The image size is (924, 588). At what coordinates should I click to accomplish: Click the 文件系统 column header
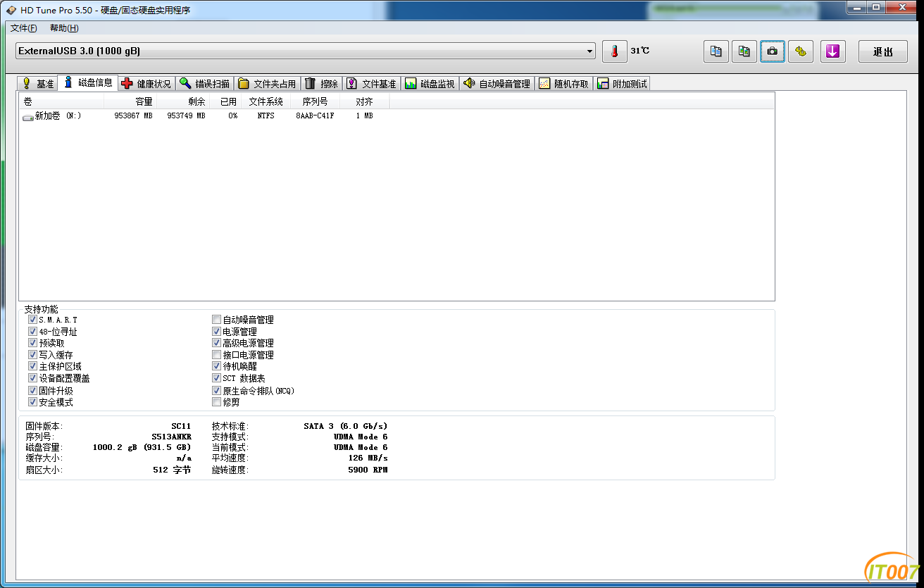266,101
